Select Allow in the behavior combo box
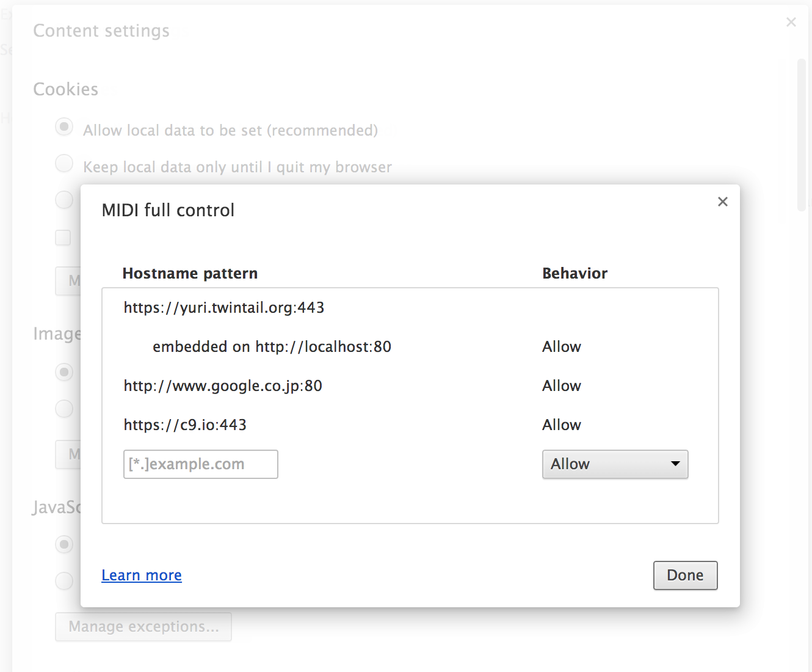 click(x=615, y=464)
